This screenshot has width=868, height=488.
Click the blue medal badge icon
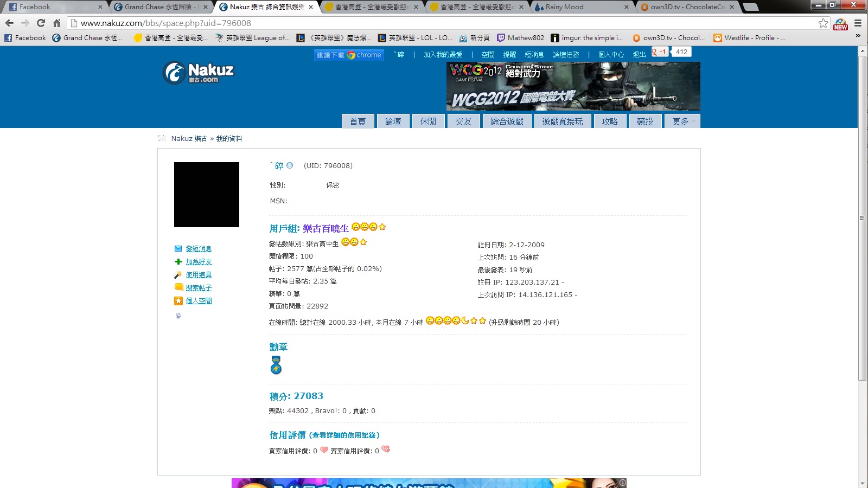tap(276, 365)
